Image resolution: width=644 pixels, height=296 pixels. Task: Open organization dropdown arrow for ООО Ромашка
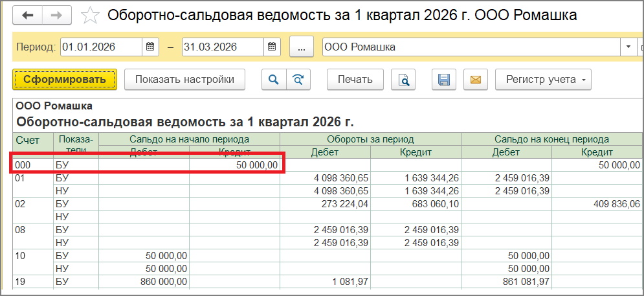pyautogui.click(x=628, y=47)
